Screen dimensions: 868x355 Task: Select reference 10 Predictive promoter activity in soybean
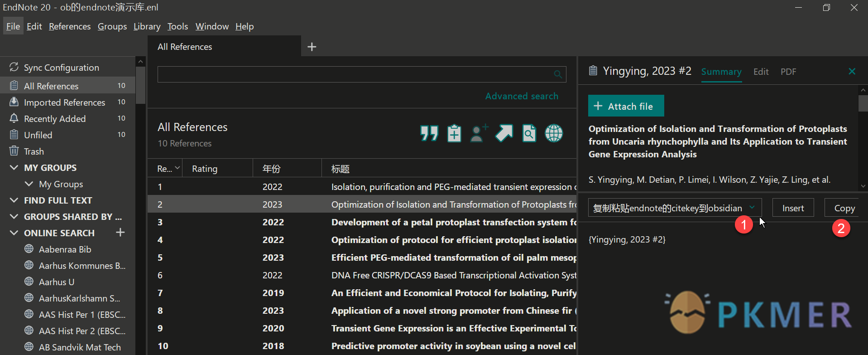pyautogui.click(x=362, y=345)
